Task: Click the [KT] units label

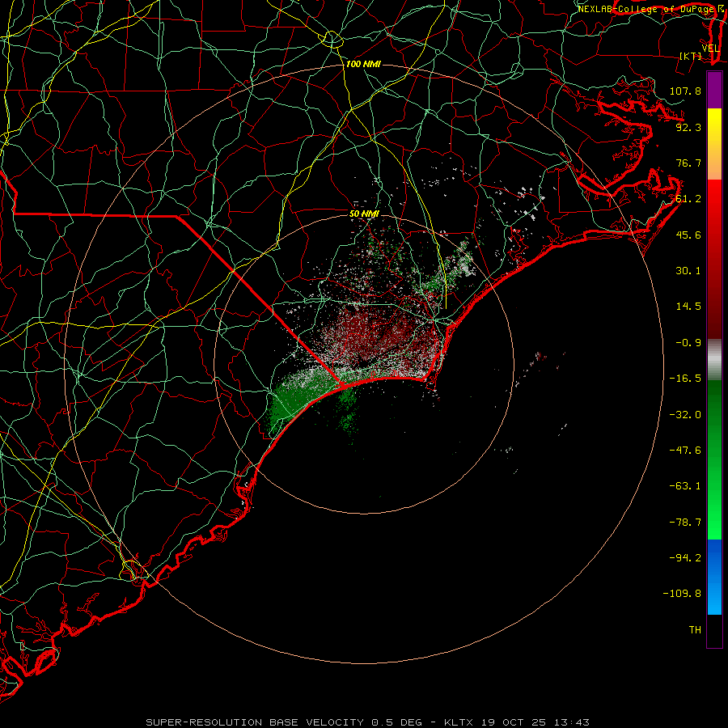Action: (x=690, y=56)
